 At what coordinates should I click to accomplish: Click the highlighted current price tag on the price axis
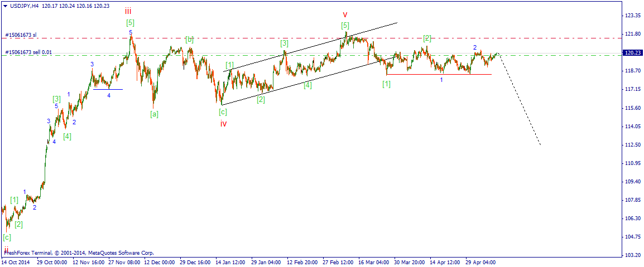[x=632, y=52]
